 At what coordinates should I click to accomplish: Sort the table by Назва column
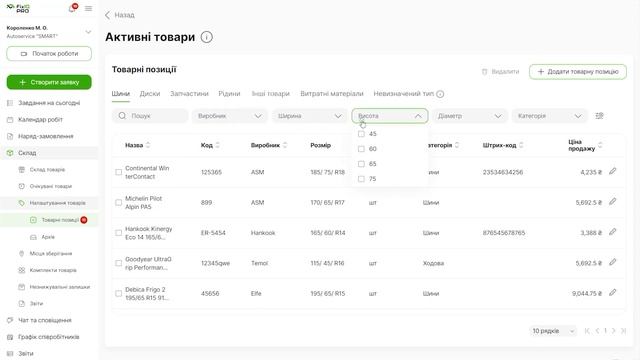coord(148,145)
